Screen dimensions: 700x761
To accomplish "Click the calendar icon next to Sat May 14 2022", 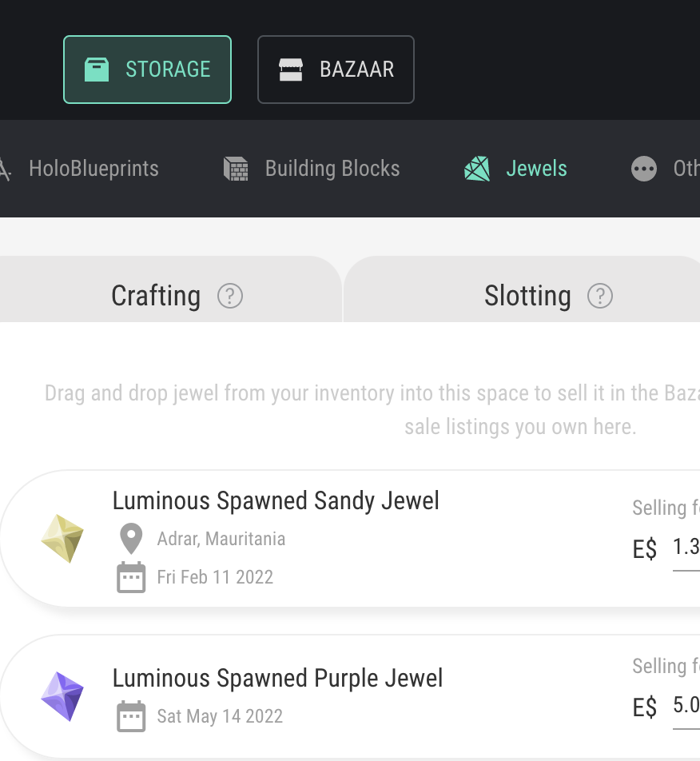I will [x=131, y=716].
